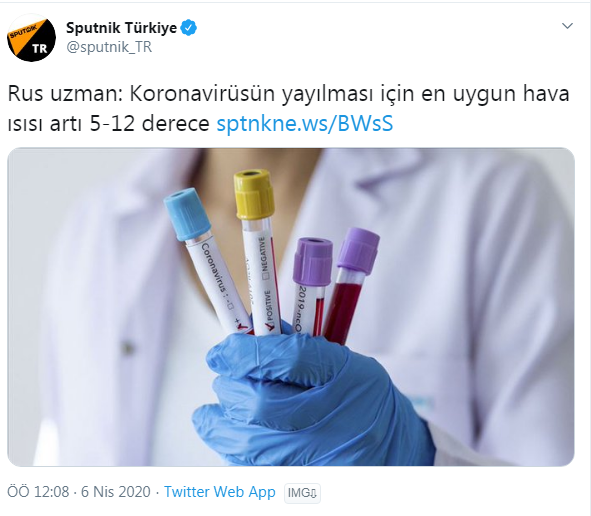
Task: Open the Sputnik Türkiye display name
Action: [121, 28]
